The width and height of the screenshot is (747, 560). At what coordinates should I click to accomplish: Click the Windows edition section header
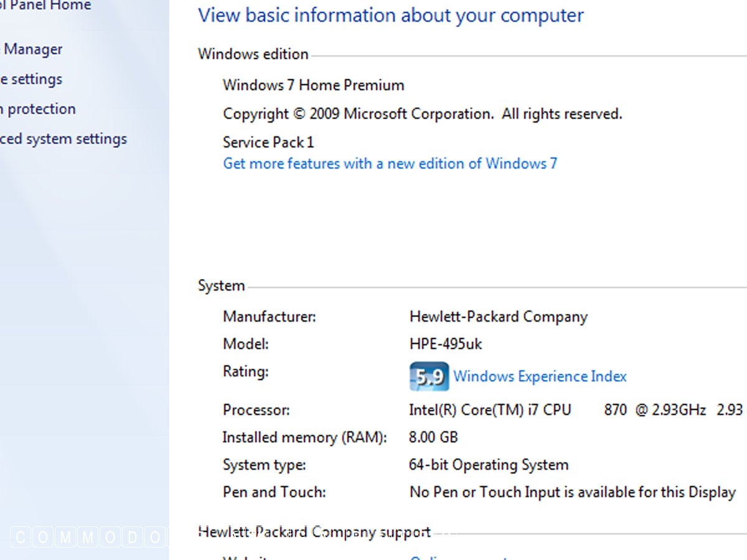tap(253, 54)
